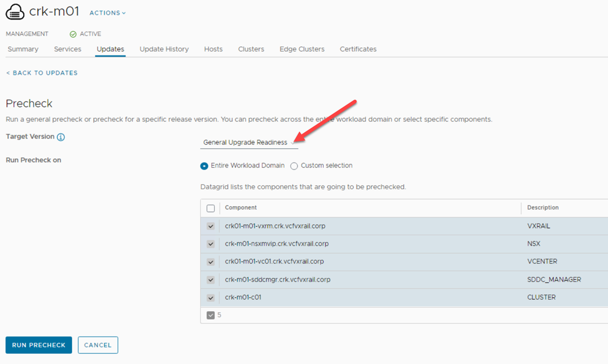608x364 pixels.
Task: Open the Services tab
Action: [67, 49]
